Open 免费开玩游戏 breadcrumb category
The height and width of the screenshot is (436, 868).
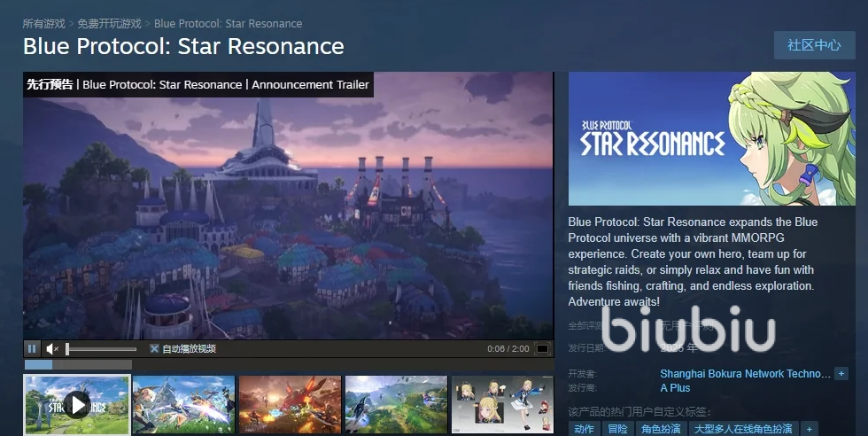pyautogui.click(x=110, y=23)
